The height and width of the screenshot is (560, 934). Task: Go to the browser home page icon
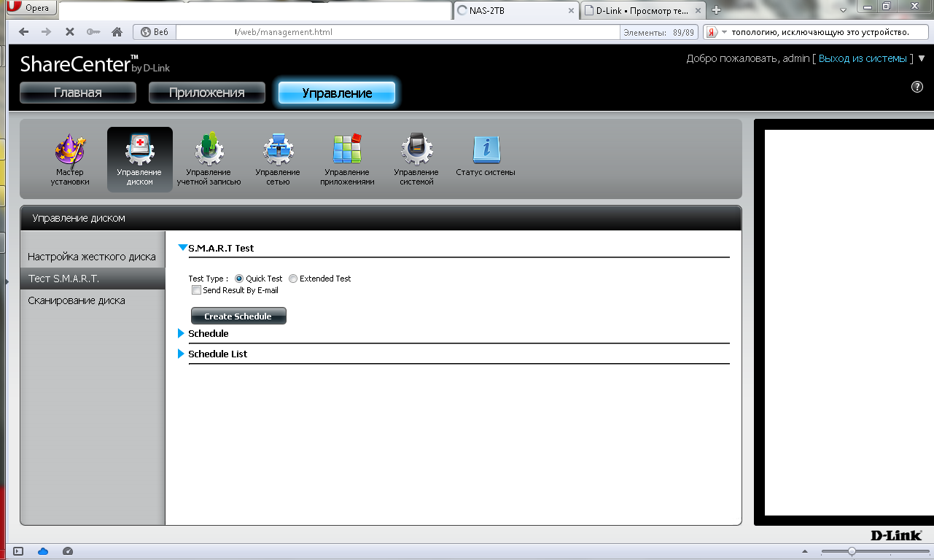click(116, 32)
